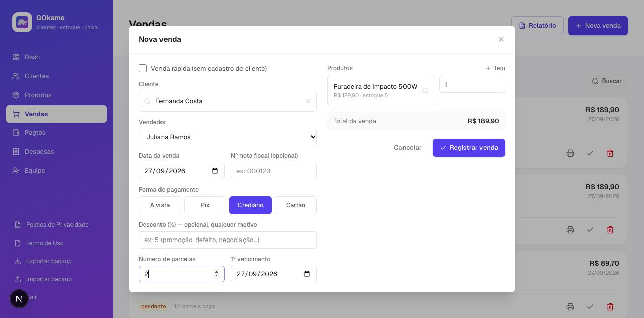This screenshot has height=318, width=644.
Task: Click the search icon in product field
Action: pyautogui.click(x=425, y=91)
